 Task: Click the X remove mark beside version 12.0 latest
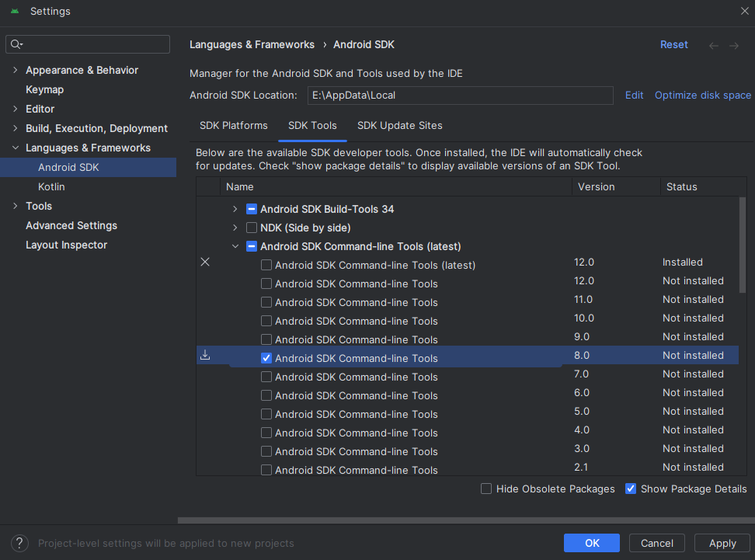coord(205,262)
